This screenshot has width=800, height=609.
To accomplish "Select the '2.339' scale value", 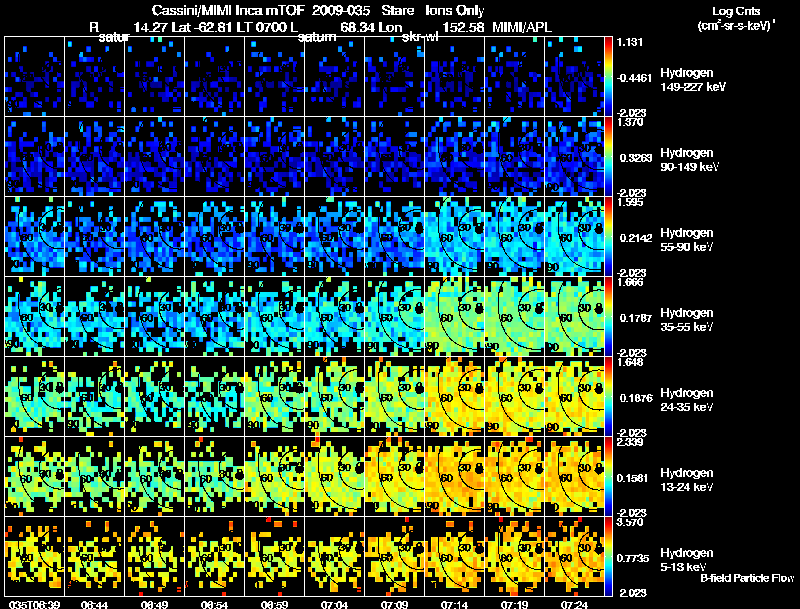I will (630, 442).
